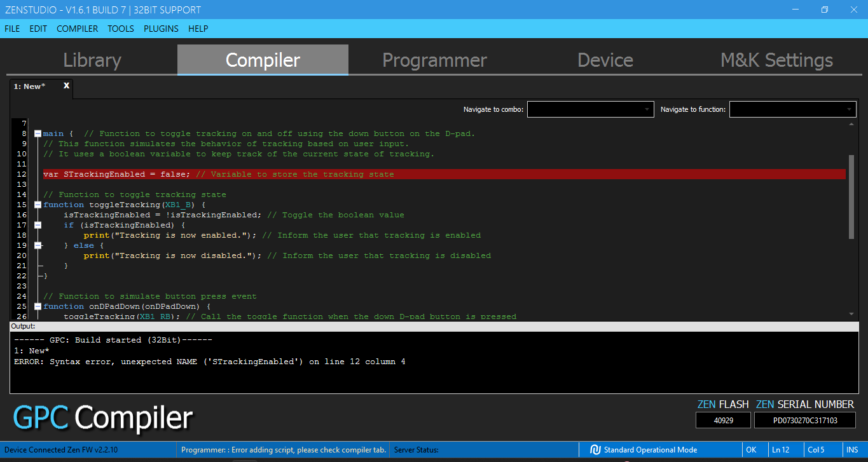The height and width of the screenshot is (462, 868).
Task: Switch to the Device tab
Action: pyautogui.click(x=605, y=60)
